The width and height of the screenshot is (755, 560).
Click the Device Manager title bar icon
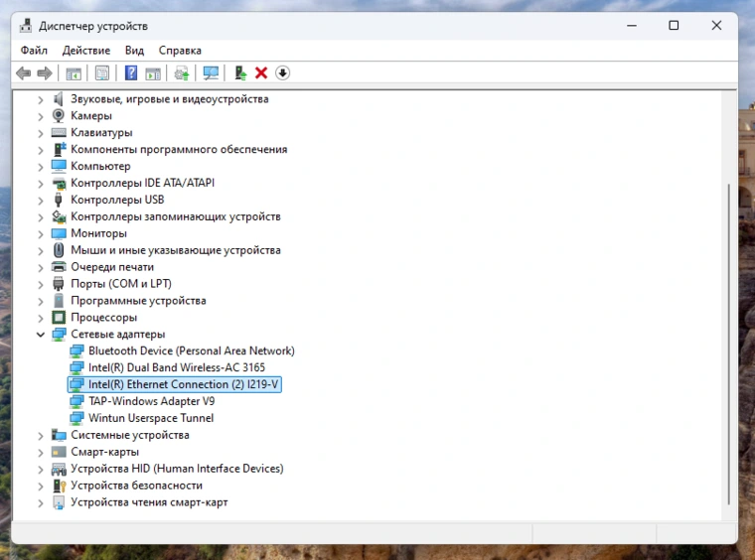pos(26,26)
